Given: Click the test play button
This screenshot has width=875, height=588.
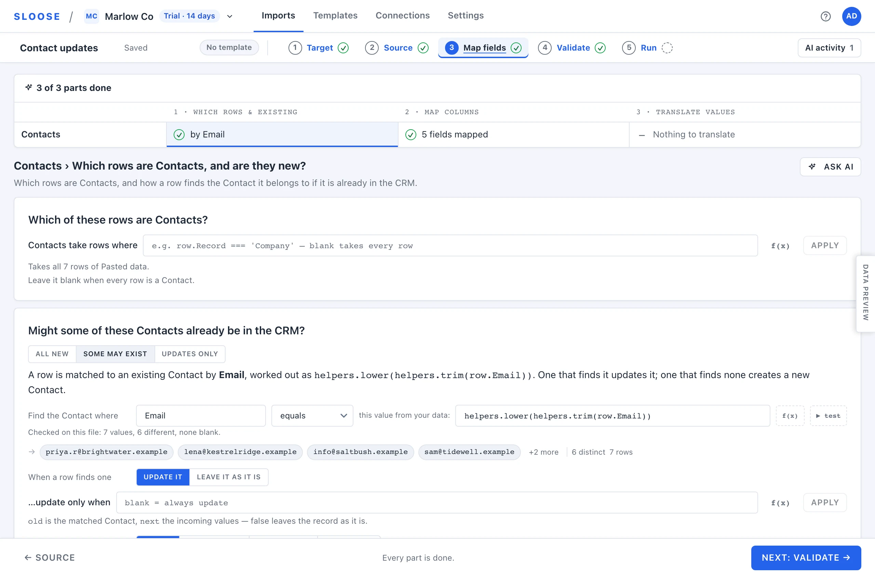Looking at the screenshot, I should point(828,415).
